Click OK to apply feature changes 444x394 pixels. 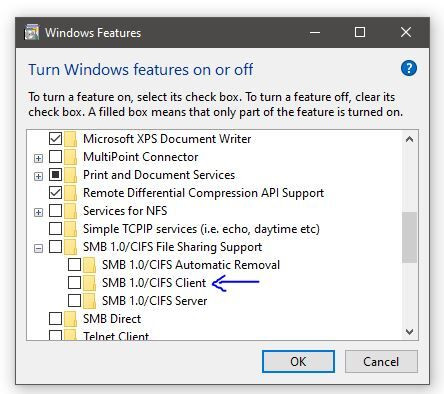point(298,361)
